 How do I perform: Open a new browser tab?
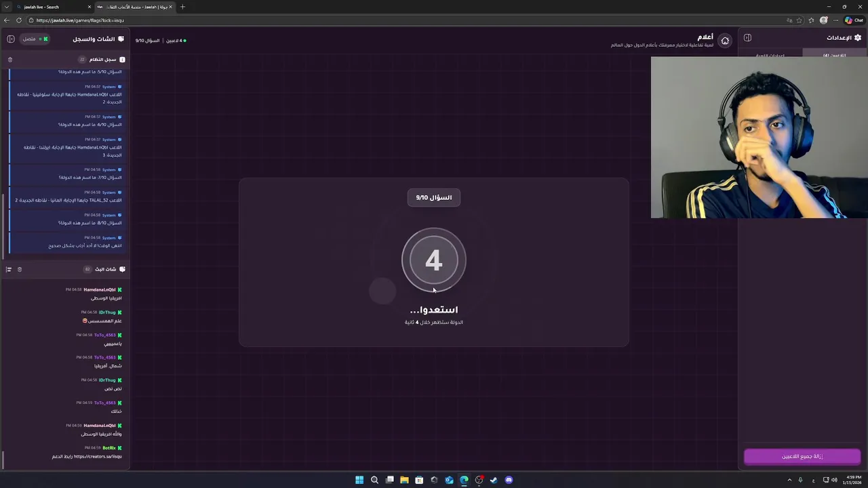point(182,7)
